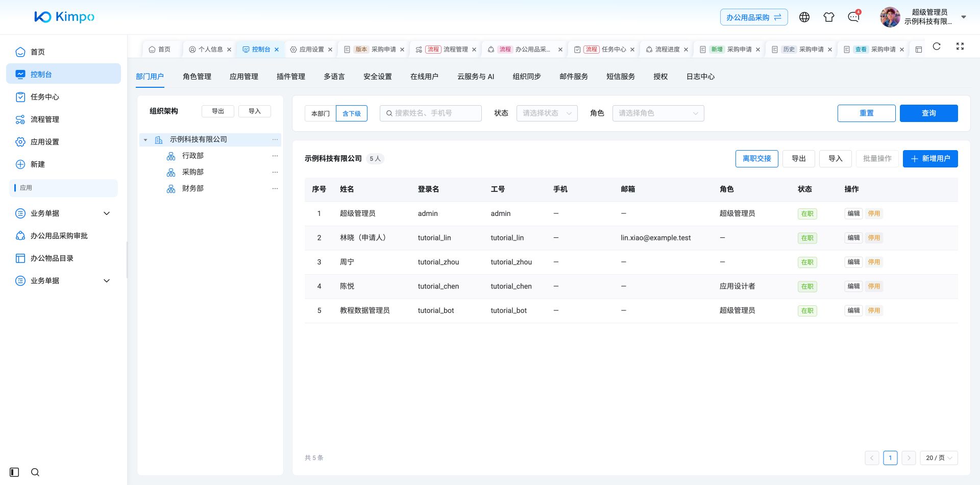Open 应用设置 in the sidebar
The height and width of the screenshot is (485, 980).
[63, 141]
